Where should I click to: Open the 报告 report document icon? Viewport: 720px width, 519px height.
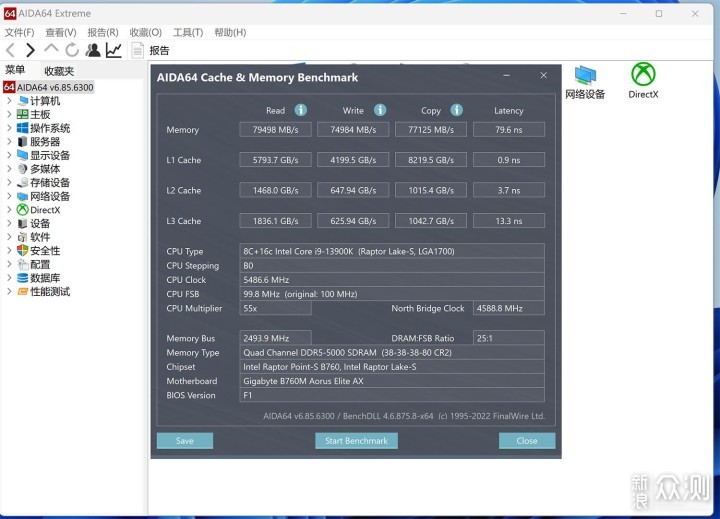pyautogui.click(x=137, y=50)
